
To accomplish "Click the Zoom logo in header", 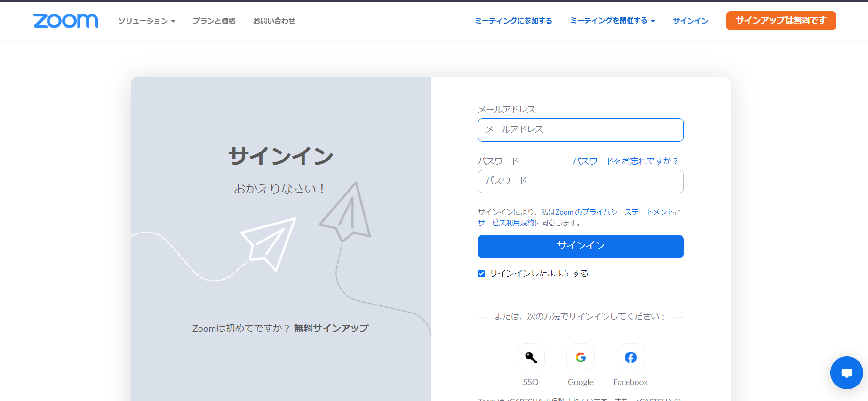I will [65, 21].
